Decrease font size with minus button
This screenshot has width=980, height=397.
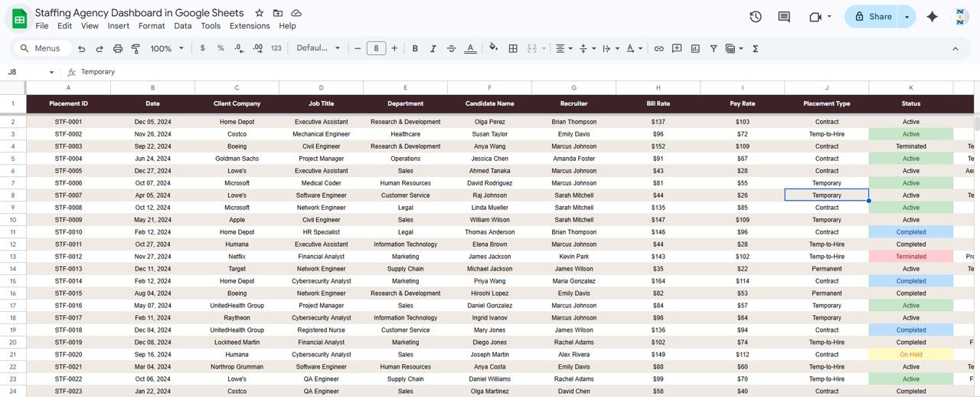pos(357,48)
